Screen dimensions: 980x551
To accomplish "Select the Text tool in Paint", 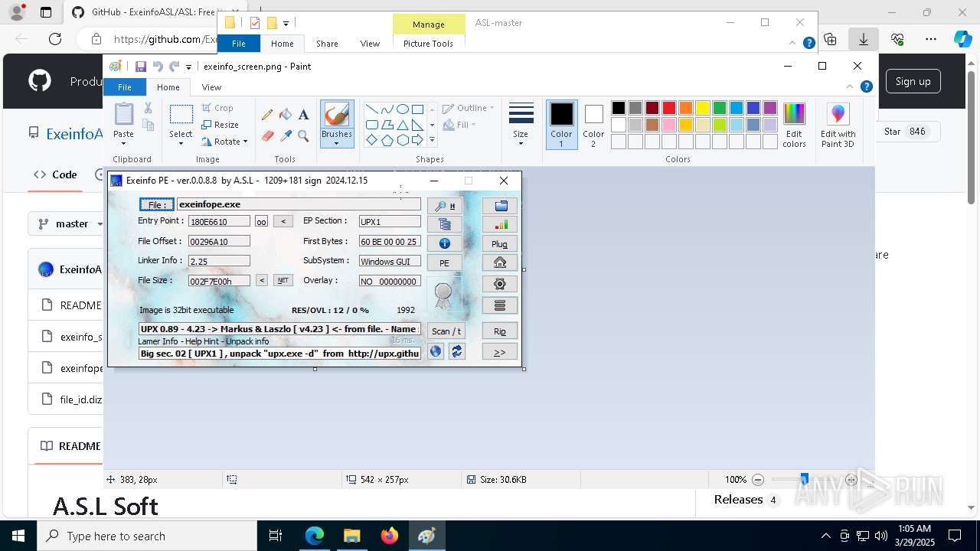I will [x=303, y=115].
